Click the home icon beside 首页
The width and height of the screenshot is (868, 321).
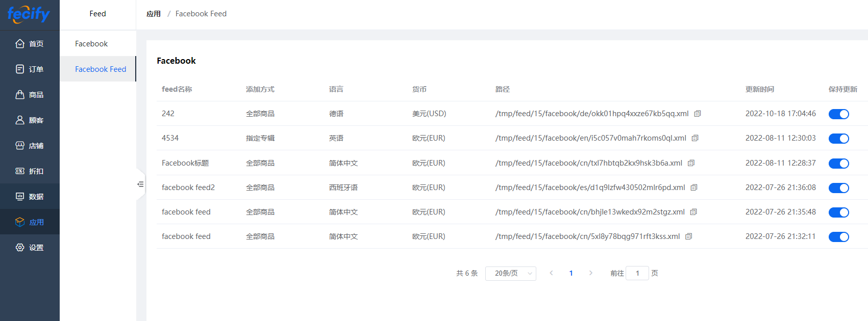coord(20,44)
